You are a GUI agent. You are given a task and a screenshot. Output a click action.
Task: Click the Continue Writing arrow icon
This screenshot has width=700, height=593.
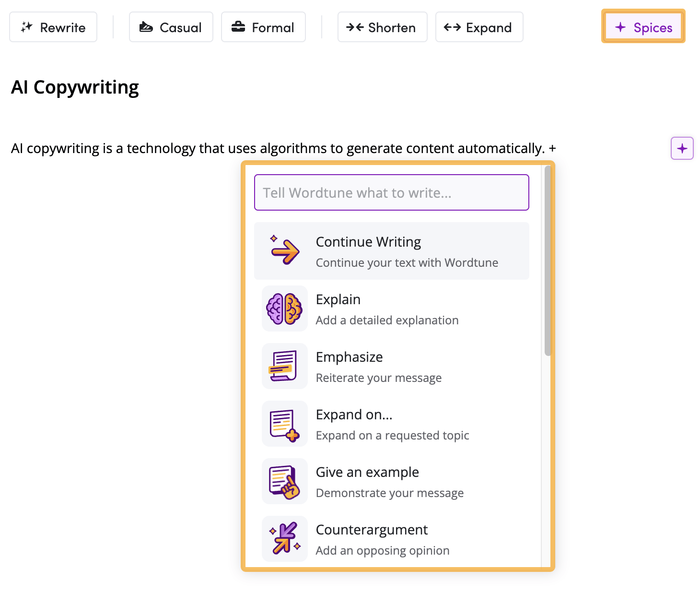(x=285, y=250)
